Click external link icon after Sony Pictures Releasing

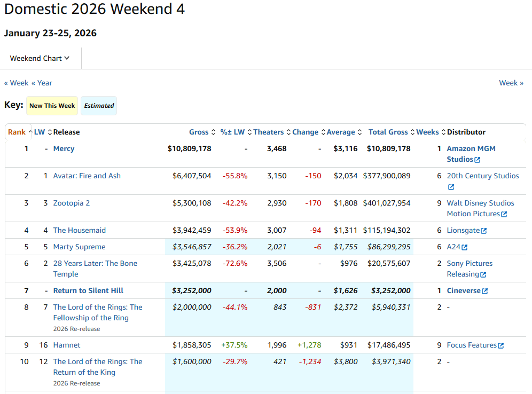[483, 274]
